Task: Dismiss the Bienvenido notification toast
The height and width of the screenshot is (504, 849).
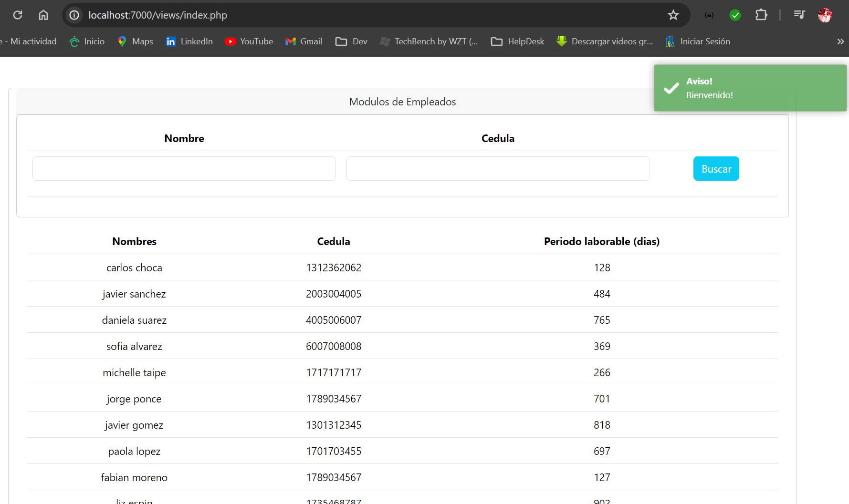Action: pyautogui.click(x=750, y=88)
